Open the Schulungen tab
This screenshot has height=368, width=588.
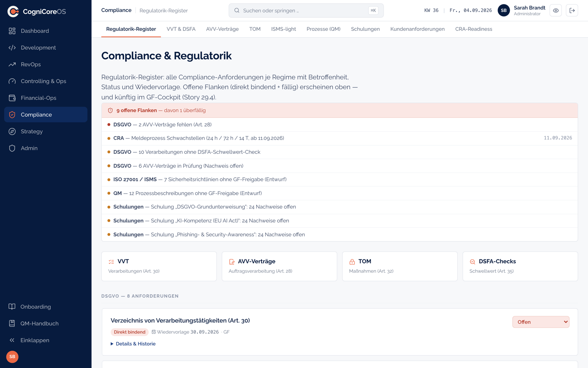365,29
